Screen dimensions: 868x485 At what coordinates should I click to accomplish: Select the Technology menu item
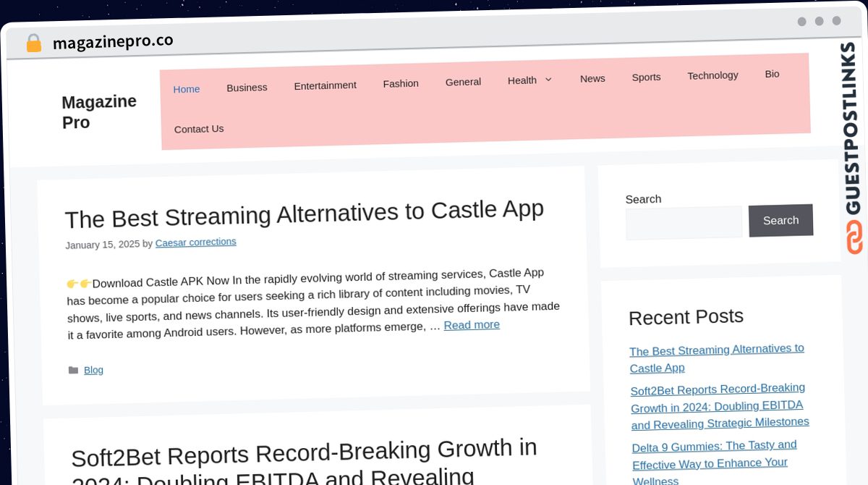pos(712,75)
